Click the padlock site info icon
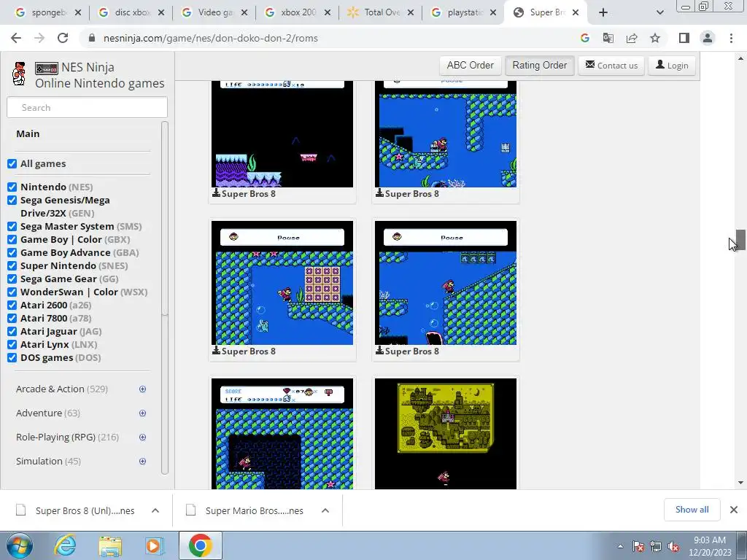This screenshot has height=560, width=747. click(x=92, y=38)
